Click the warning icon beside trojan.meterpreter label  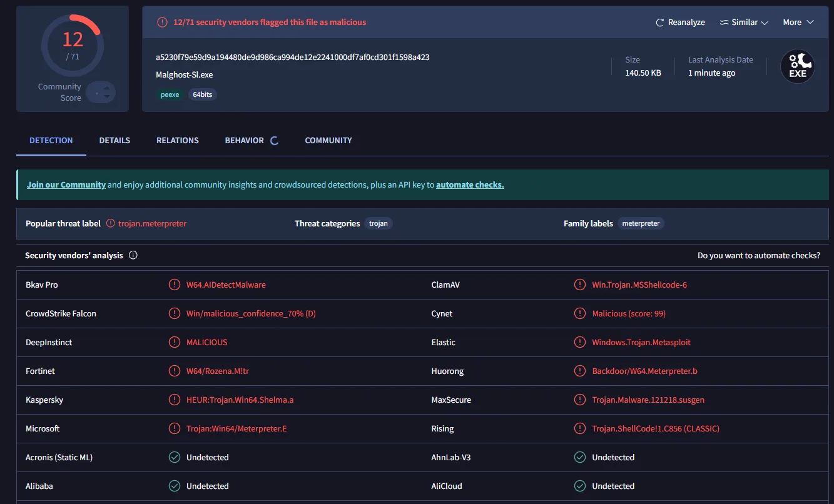110,223
